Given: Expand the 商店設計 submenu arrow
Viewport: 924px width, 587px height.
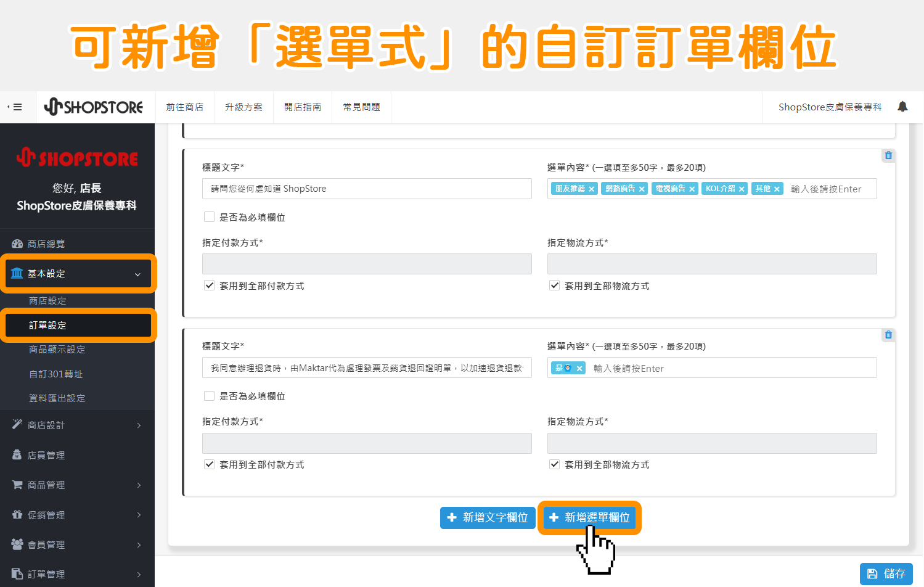Looking at the screenshot, I should click(139, 425).
